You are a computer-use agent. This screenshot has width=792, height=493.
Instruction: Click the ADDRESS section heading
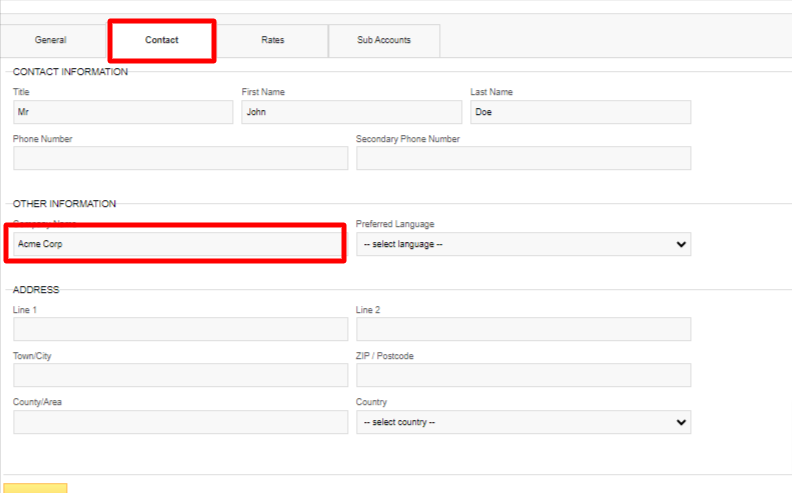point(36,289)
